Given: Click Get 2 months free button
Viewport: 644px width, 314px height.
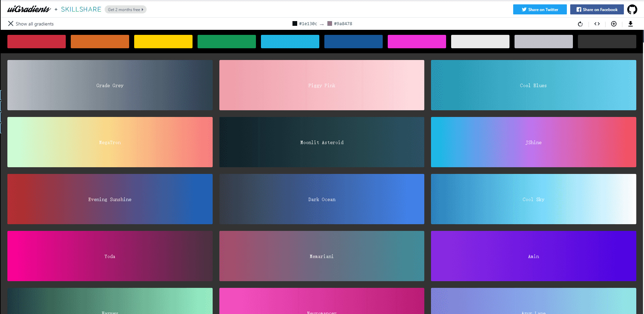Looking at the screenshot, I should 125,9.
